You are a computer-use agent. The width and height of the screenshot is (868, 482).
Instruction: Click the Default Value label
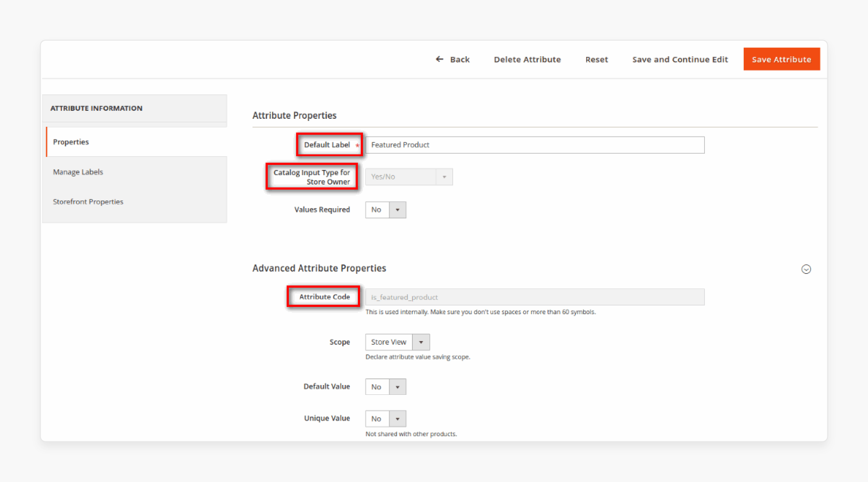(327, 386)
